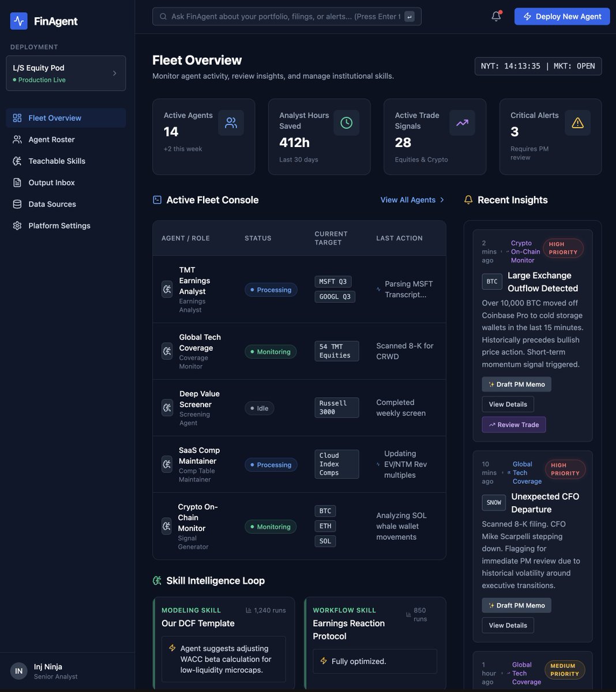The width and height of the screenshot is (616, 692).
Task: Click Deploy New Agent button
Action: (562, 16)
